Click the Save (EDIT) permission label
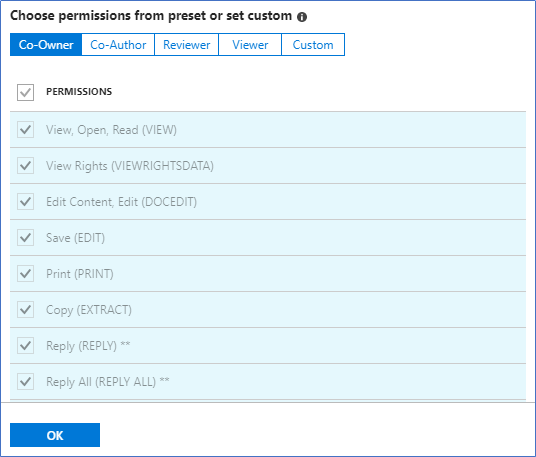This screenshot has width=536, height=457. point(76,238)
